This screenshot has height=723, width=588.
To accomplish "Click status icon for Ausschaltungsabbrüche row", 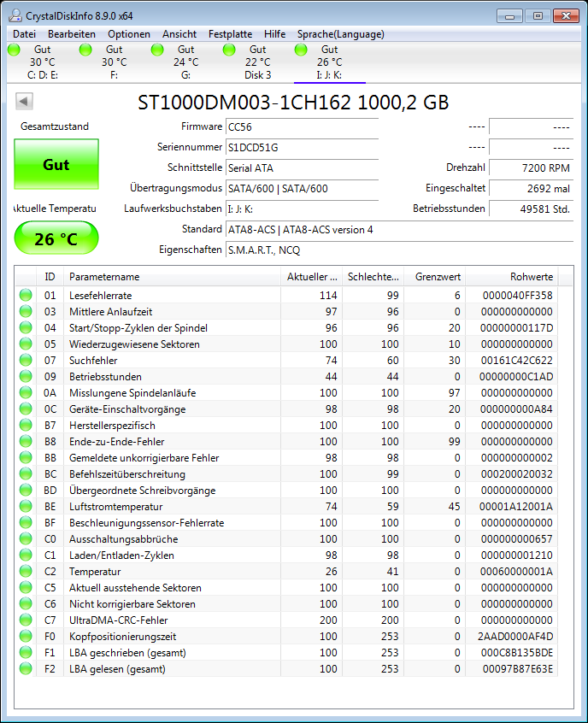I will [x=26, y=538].
